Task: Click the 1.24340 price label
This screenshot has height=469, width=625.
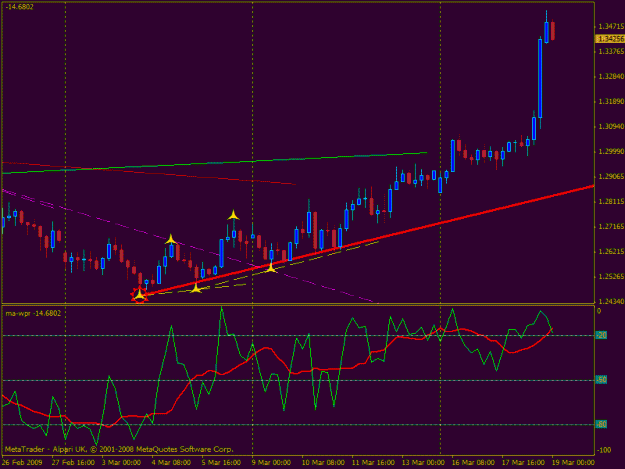Action: (611, 301)
